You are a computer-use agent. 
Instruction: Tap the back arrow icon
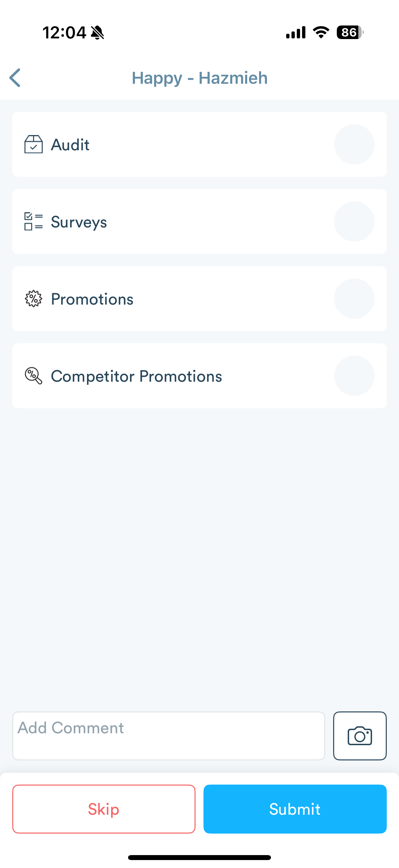click(x=15, y=78)
